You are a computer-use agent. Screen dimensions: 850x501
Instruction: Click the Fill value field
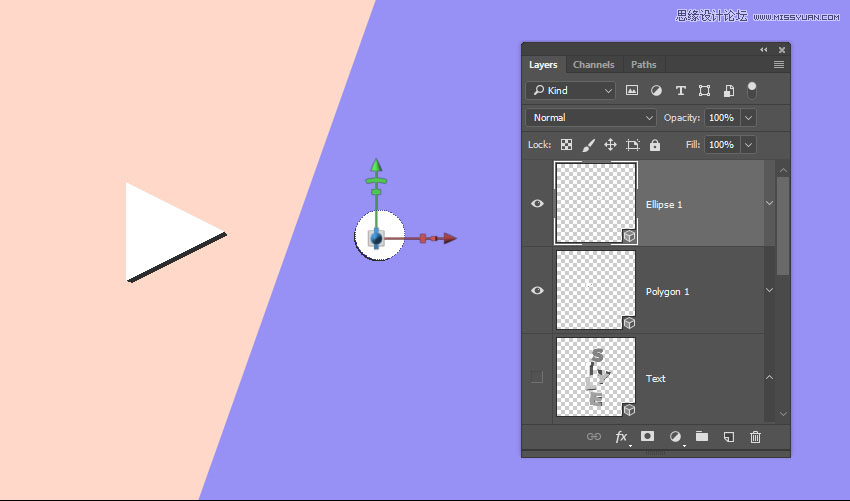pyautogui.click(x=722, y=145)
